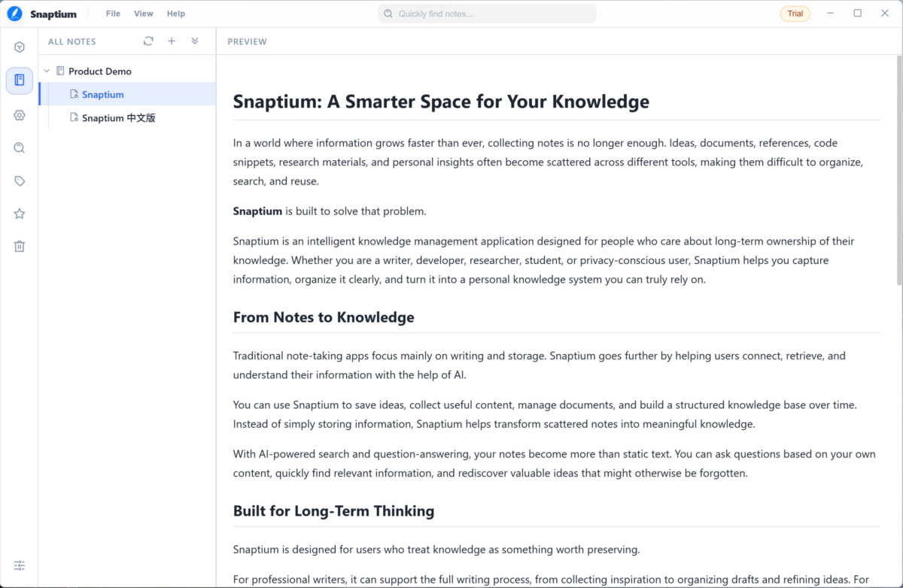The height and width of the screenshot is (588, 903).
Task: Maximize the Snaptium window
Action: 858,14
